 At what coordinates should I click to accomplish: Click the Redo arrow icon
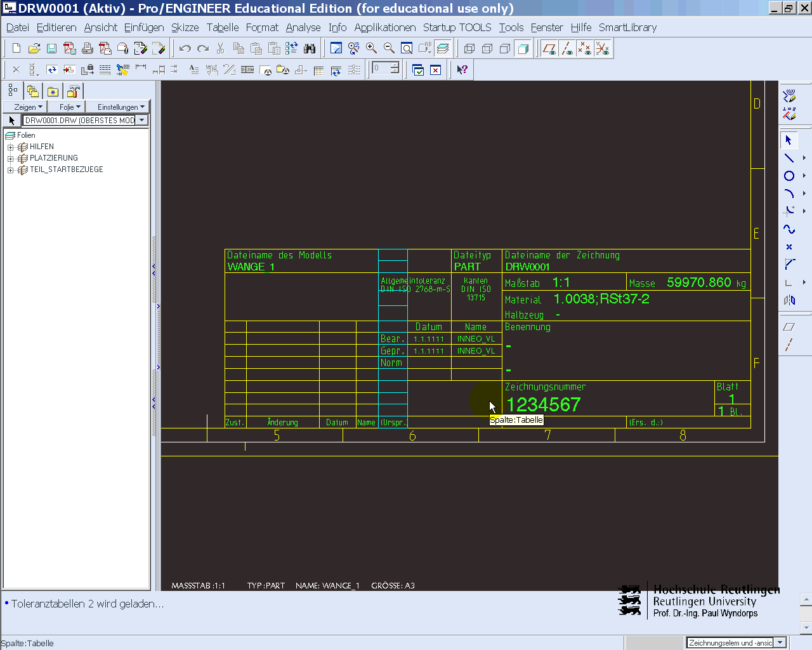202,48
